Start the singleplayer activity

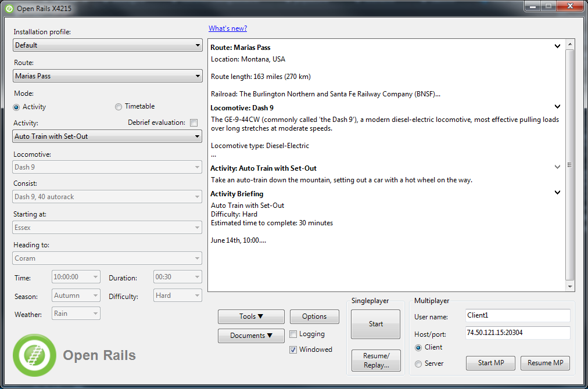(x=376, y=324)
